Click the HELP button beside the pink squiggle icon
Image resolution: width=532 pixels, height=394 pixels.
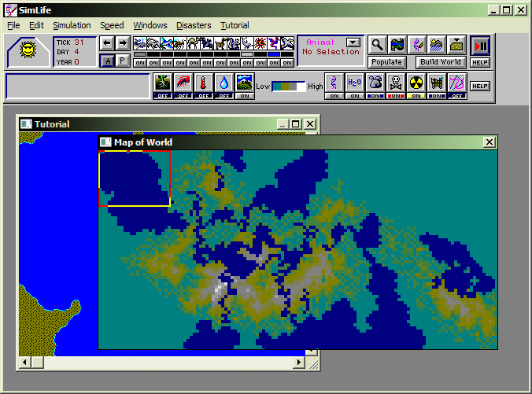coord(480,87)
